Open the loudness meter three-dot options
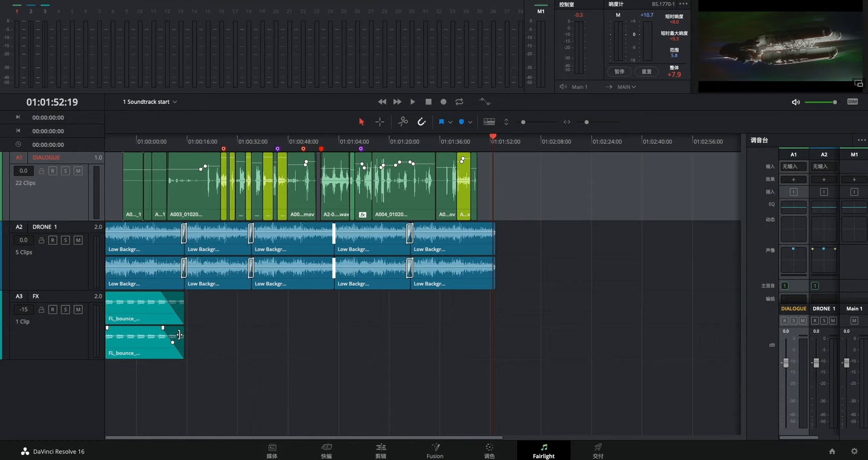Viewport: 868px width, 460px height. tap(684, 4)
